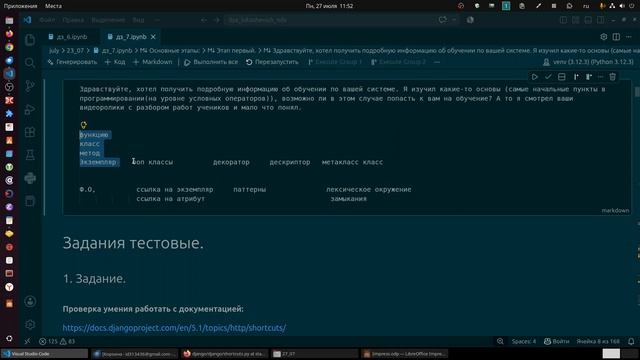640x360 pixels.
Task: Click Выполнить все button
Action: click(211, 62)
